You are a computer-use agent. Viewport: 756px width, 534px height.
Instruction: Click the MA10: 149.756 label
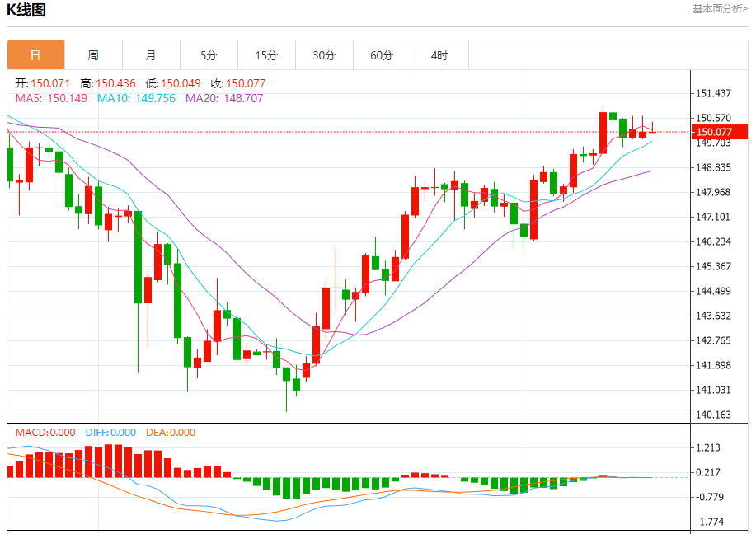137,98
